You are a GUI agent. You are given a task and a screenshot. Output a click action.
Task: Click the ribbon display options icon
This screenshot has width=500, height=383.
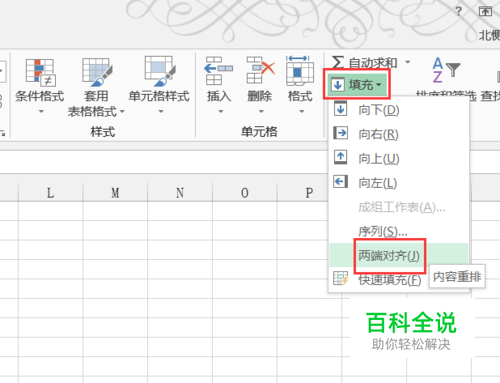coord(485,12)
